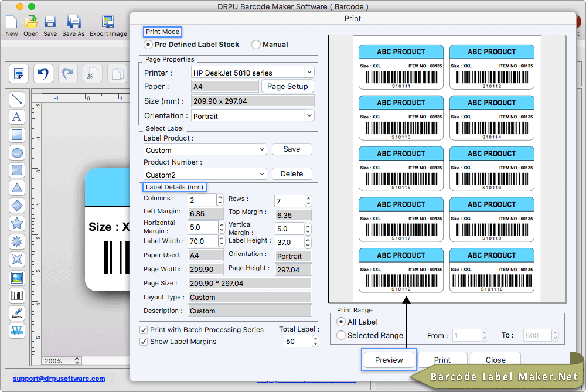Click the Preview button
This screenshot has height=392, width=586.
click(389, 360)
